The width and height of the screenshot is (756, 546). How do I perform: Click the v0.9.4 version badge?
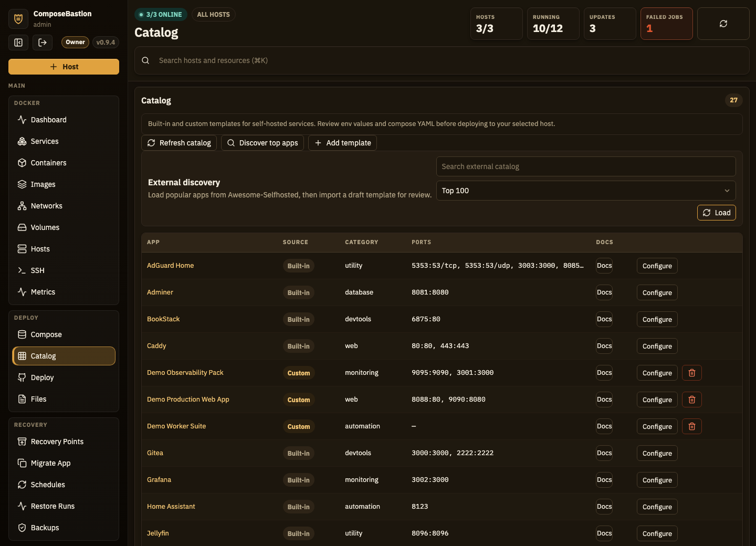pyautogui.click(x=106, y=43)
